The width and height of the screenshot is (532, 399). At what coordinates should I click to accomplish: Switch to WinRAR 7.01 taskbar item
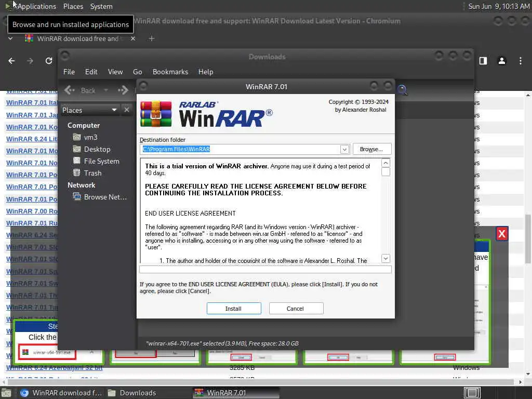pyautogui.click(x=236, y=393)
